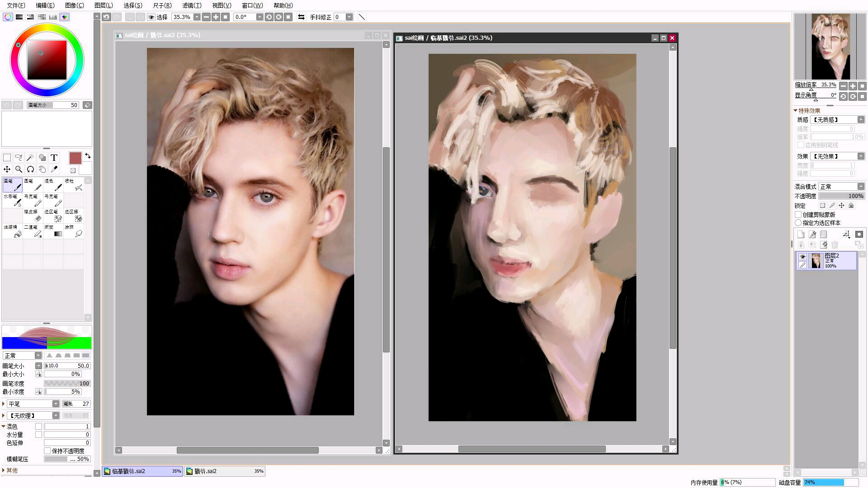Screen dimensions: 868x488
Task: Hide layer 图层2 with eye icon
Action: click(x=802, y=257)
